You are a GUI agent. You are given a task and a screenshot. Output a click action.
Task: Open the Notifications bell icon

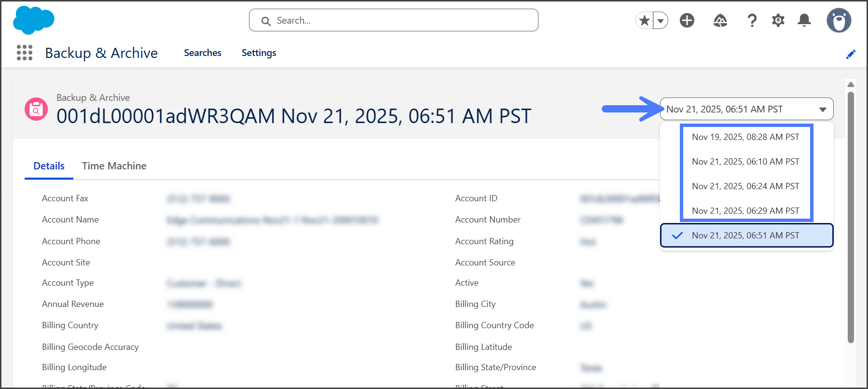point(804,20)
